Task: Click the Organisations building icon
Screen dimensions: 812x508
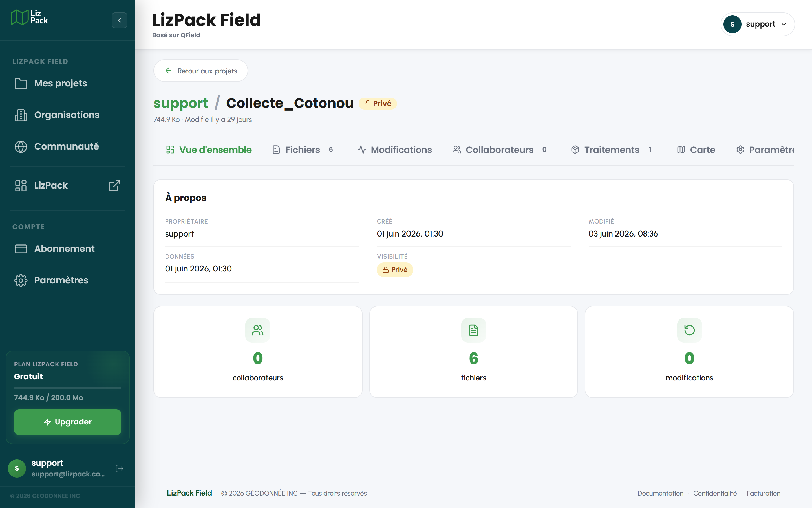Action: click(21, 115)
